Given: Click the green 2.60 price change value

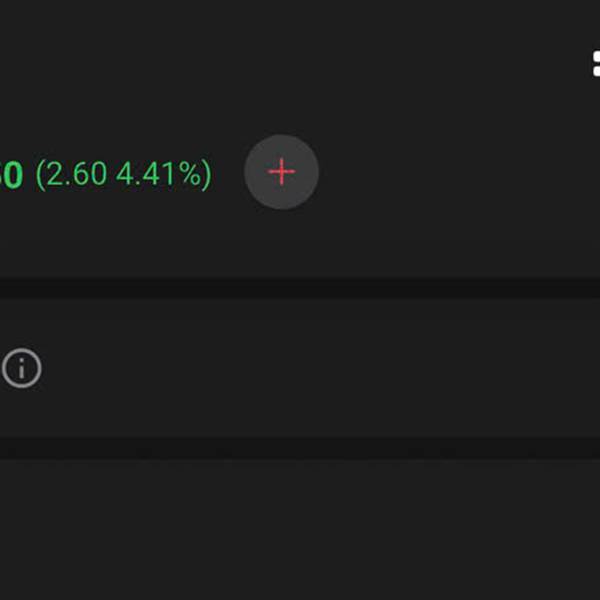Looking at the screenshot, I should pos(76,174).
